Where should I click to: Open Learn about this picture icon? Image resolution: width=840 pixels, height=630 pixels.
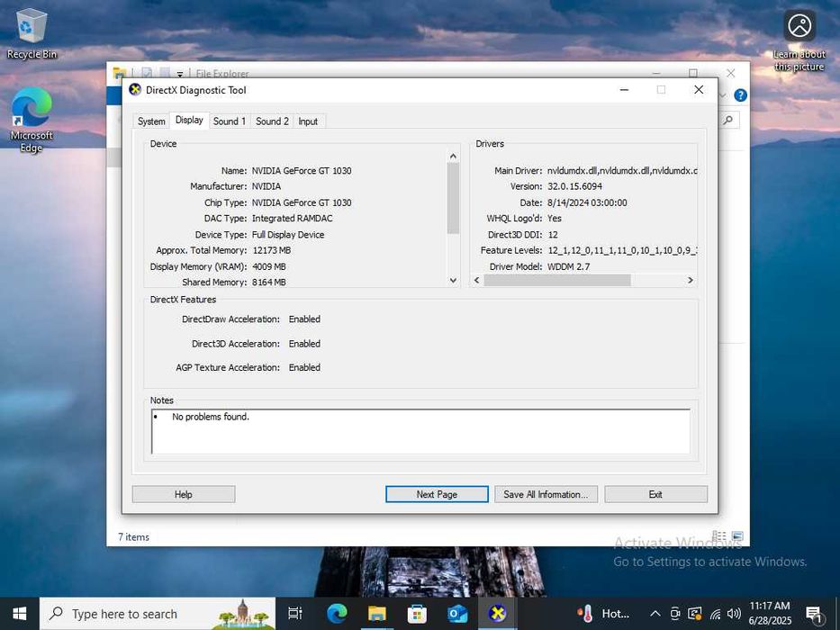[x=799, y=40]
